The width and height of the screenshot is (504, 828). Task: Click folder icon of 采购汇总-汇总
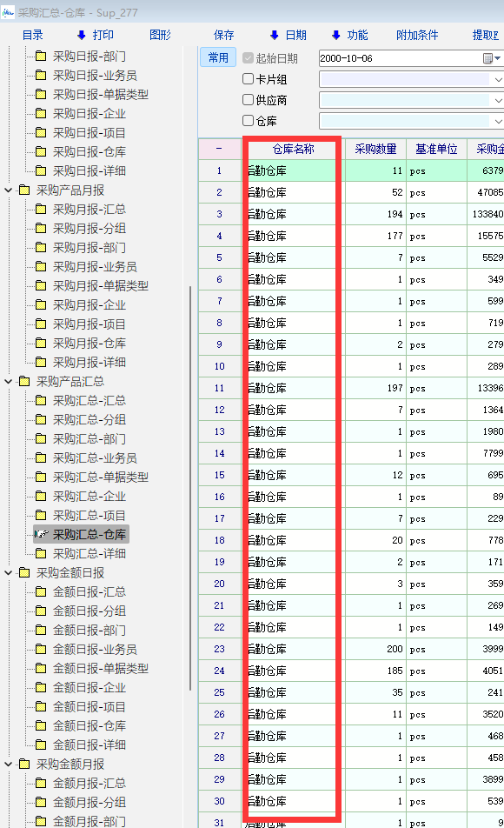(x=41, y=400)
